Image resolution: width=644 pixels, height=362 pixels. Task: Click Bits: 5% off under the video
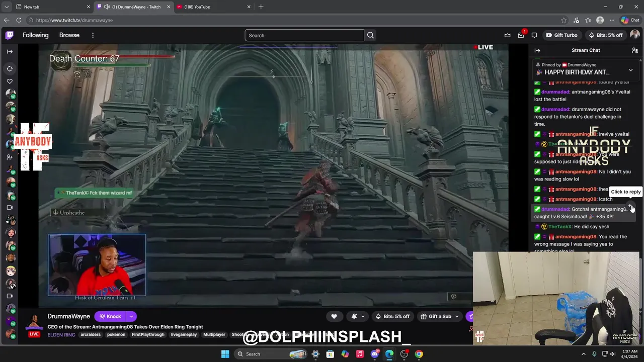pos(392,316)
